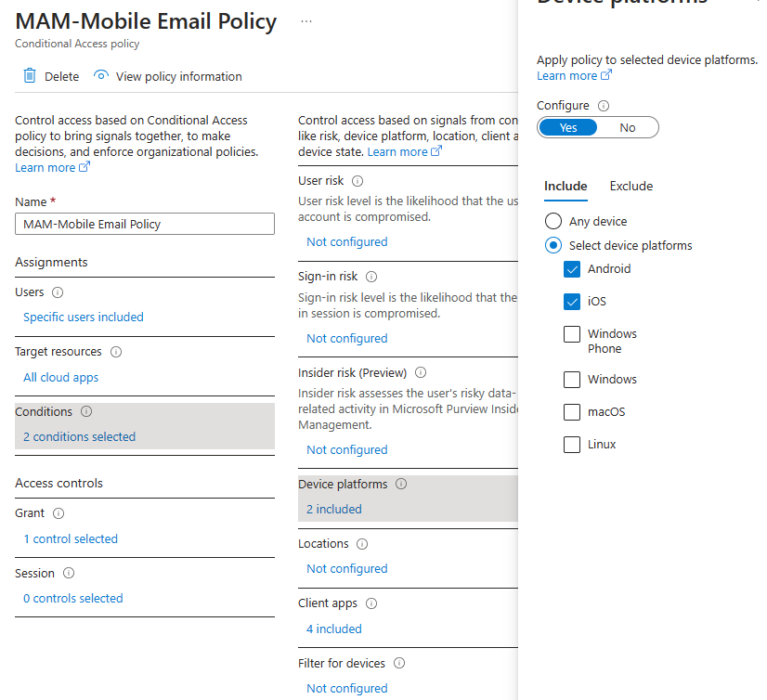This screenshot has height=700, width=767.
Task: Click the info icon next to Grant
Action: (x=58, y=513)
